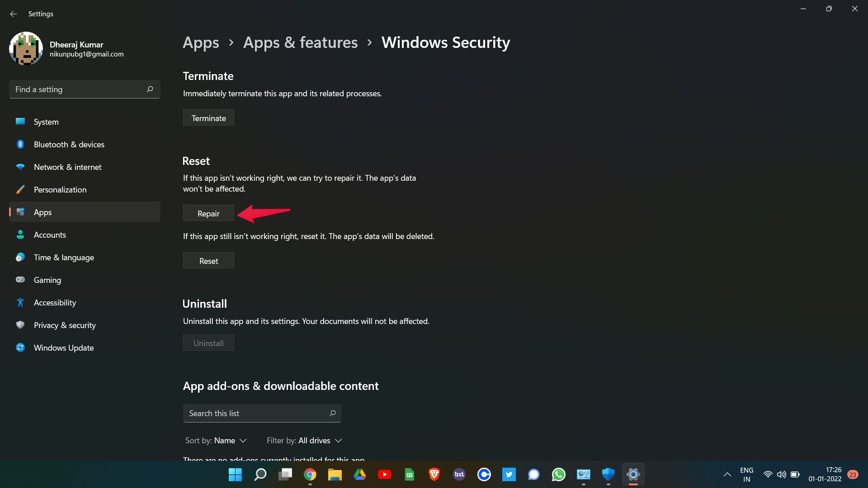Navigate back using breadcrumb Apps link
868x488 pixels.
(x=201, y=42)
